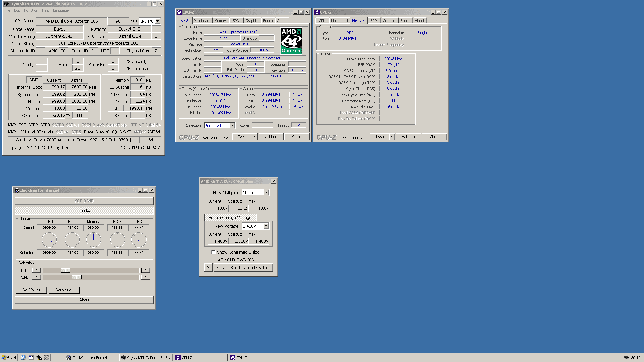Open the New Multiplier dropdown
The image size is (644, 362).
pyautogui.click(x=266, y=192)
